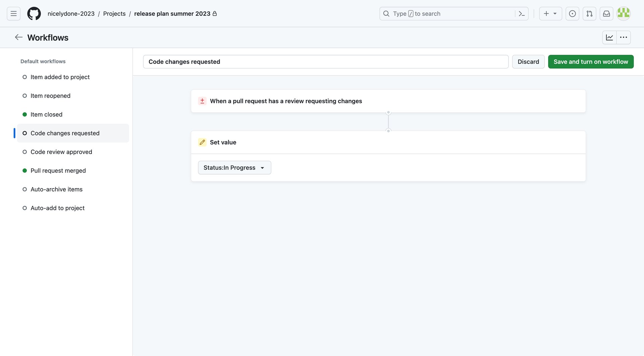Select the Item reopened workflow
The height and width of the screenshot is (356, 644).
(50, 96)
